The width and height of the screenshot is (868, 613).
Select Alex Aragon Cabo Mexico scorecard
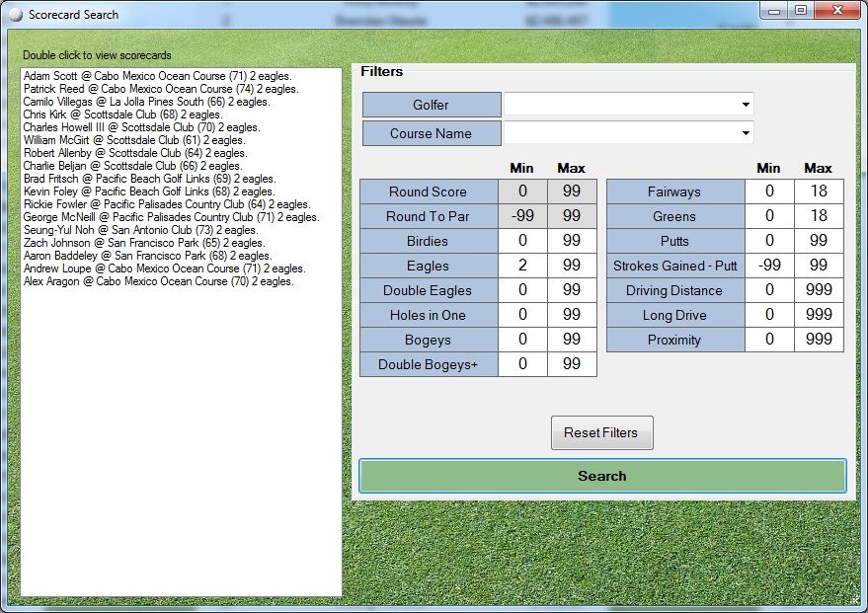point(158,281)
